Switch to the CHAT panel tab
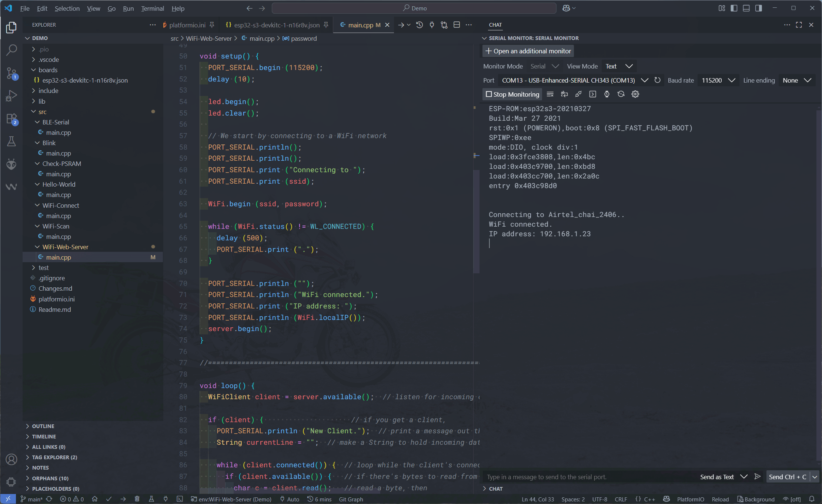The width and height of the screenshot is (822, 504). [x=495, y=25]
